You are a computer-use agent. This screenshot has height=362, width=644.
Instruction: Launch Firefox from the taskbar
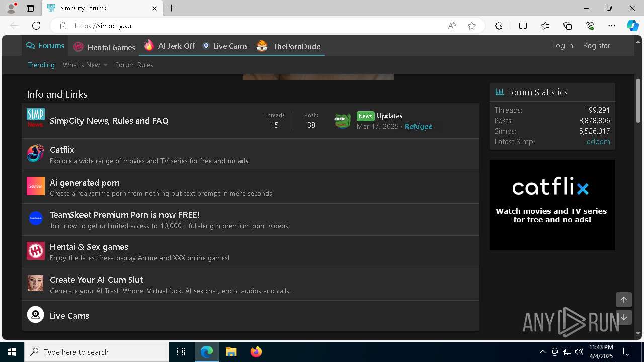pos(256,352)
